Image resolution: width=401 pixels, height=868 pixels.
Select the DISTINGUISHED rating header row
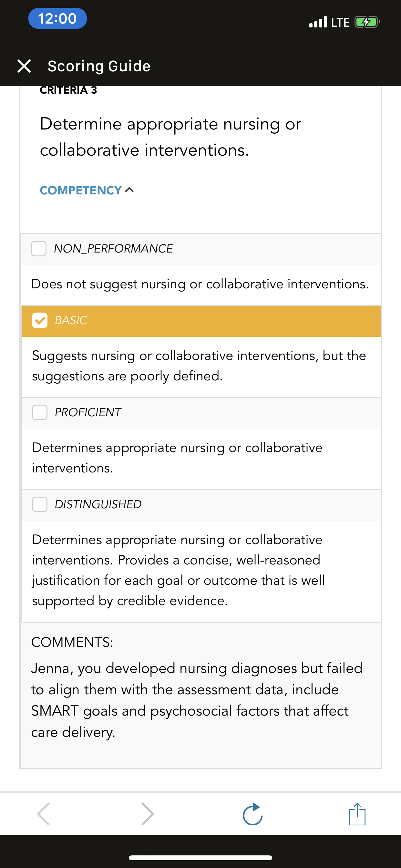point(201,505)
